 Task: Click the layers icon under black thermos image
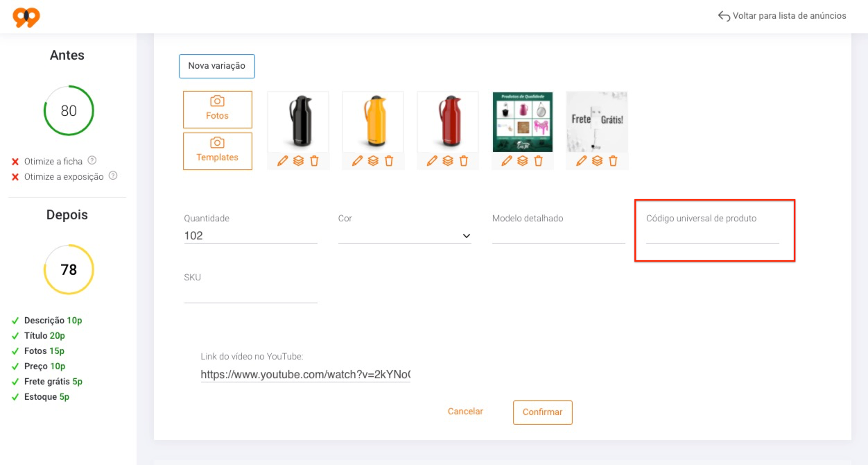tap(298, 161)
